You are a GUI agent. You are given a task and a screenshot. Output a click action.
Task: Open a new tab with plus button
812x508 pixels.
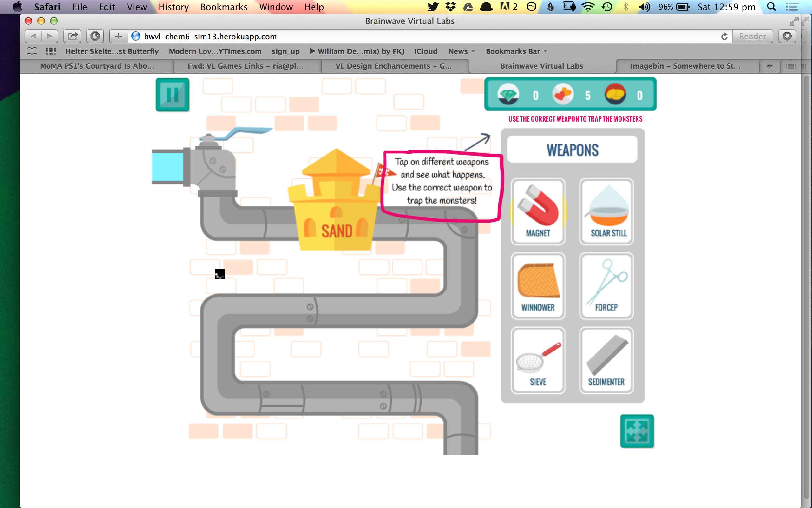[x=769, y=66]
